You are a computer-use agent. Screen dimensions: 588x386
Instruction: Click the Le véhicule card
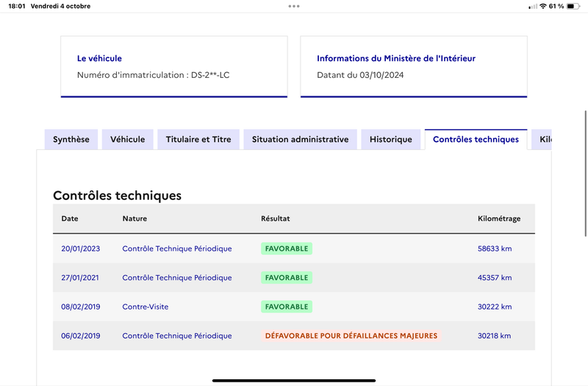(174, 66)
